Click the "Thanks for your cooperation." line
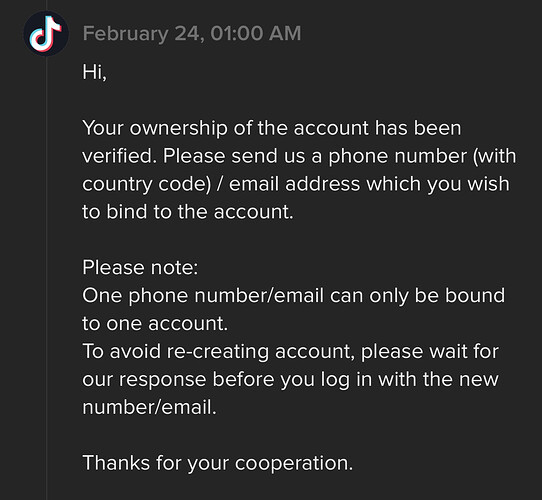The width and height of the screenshot is (542, 500). pos(218,463)
